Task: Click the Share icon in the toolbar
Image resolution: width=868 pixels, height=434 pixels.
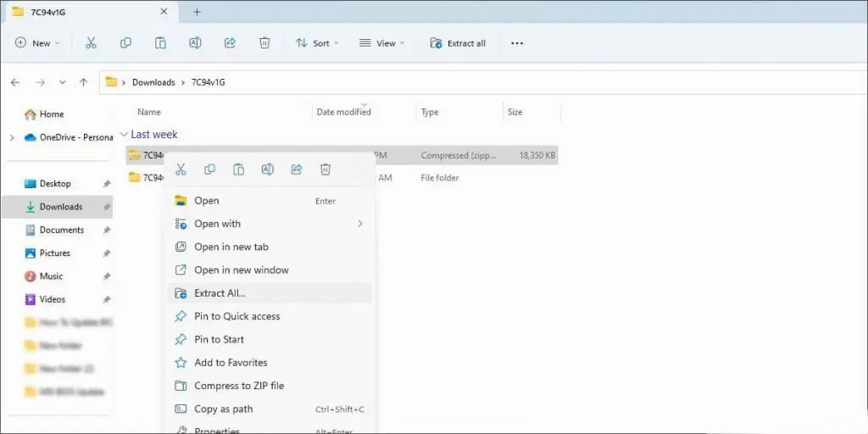Action: click(230, 43)
